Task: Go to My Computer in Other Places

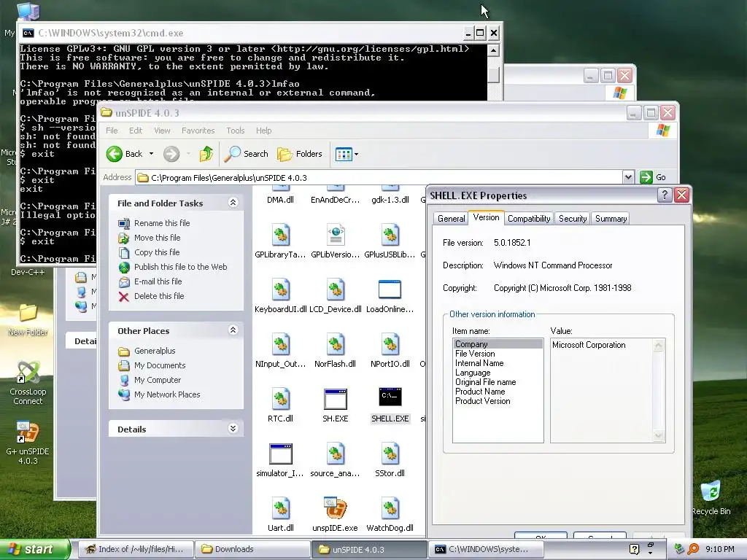Action: [x=158, y=380]
